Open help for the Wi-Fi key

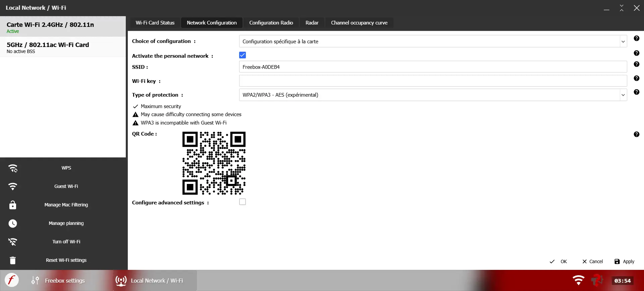(636, 78)
